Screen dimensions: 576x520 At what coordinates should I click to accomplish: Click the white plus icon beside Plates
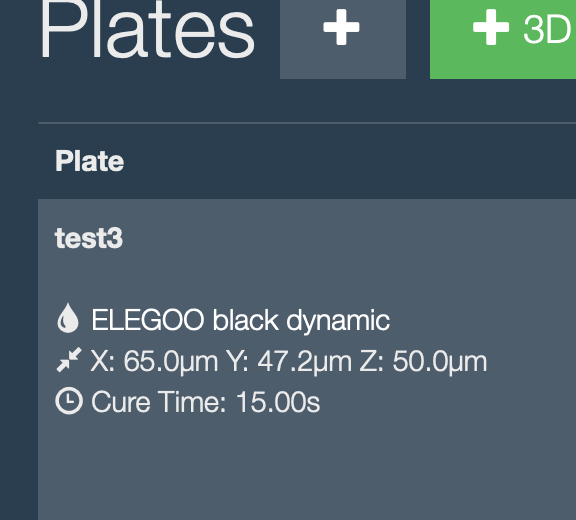coord(341,28)
